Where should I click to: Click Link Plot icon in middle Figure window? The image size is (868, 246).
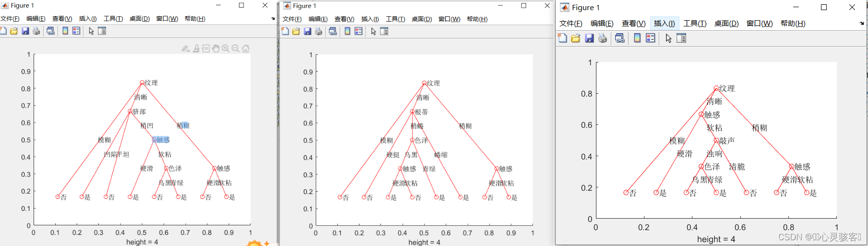pos(333,31)
